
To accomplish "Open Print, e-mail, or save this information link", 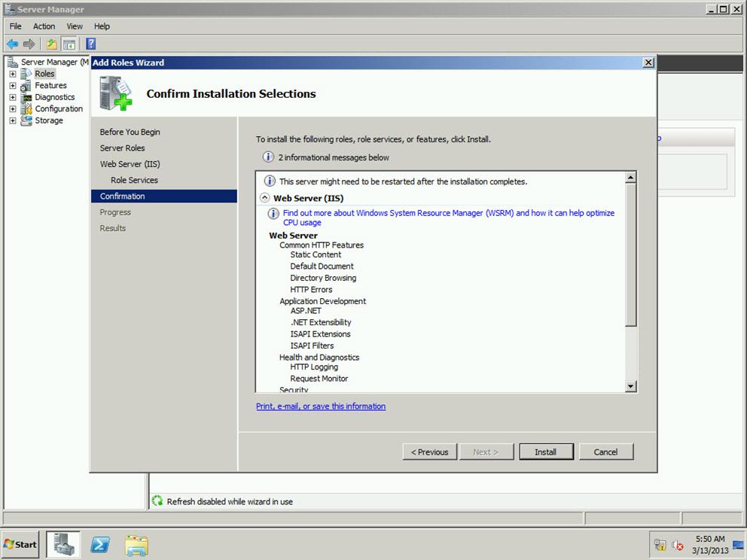I will [321, 406].
